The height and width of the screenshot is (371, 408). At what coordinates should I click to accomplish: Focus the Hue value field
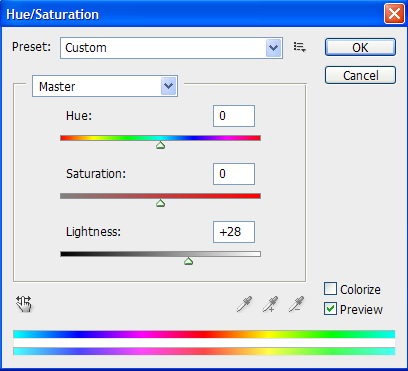234,116
